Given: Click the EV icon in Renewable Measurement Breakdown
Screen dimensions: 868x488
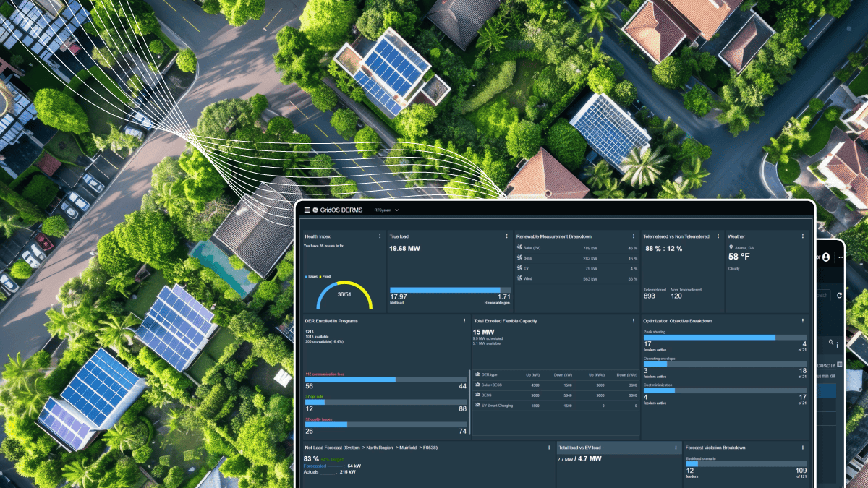Looking at the screenshot, I should tap(519, 268).
